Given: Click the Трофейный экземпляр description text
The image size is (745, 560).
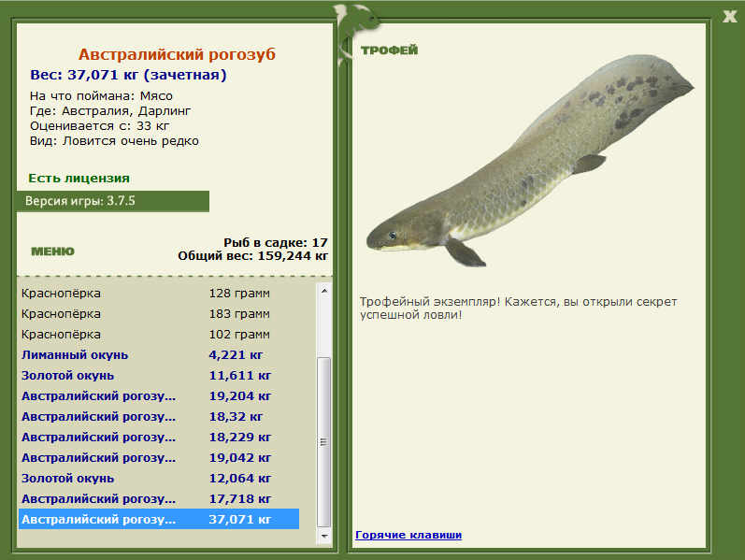Looking at the screenshot, I should 518,309.
